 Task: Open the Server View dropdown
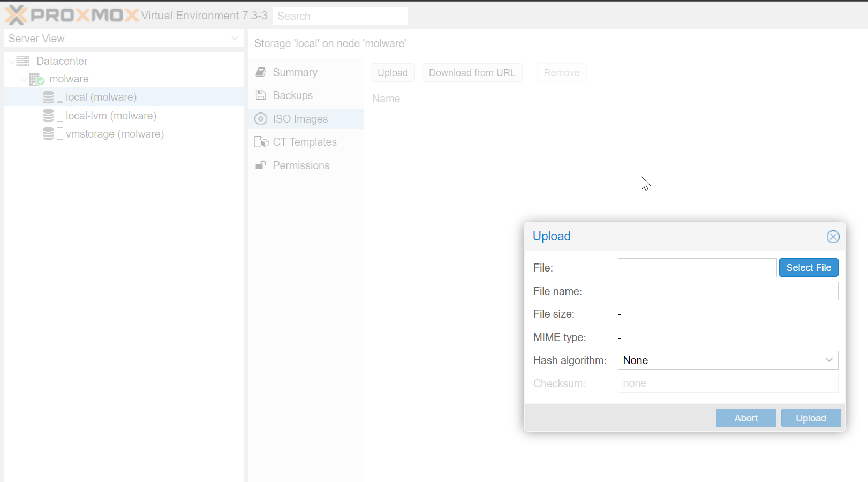[235, 39]
